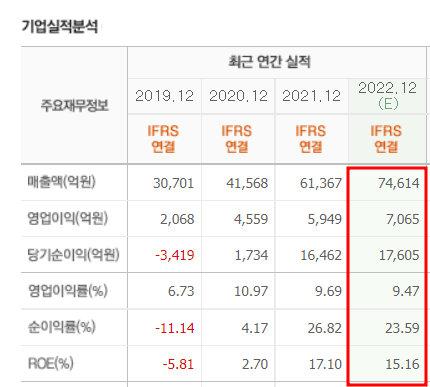Click operating margin value 9.69
This screenshot has width=430, height=387.
[328, 292]
